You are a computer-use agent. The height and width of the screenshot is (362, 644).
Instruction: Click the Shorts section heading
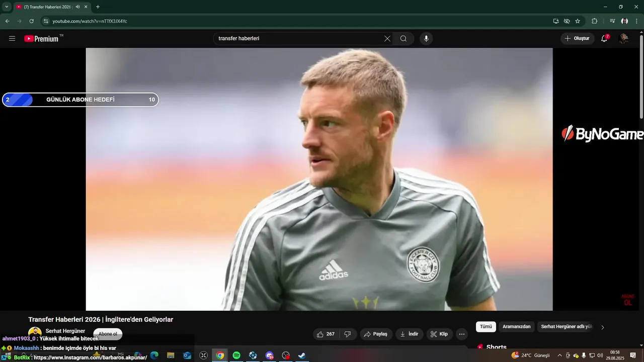[x=497, y=347]
